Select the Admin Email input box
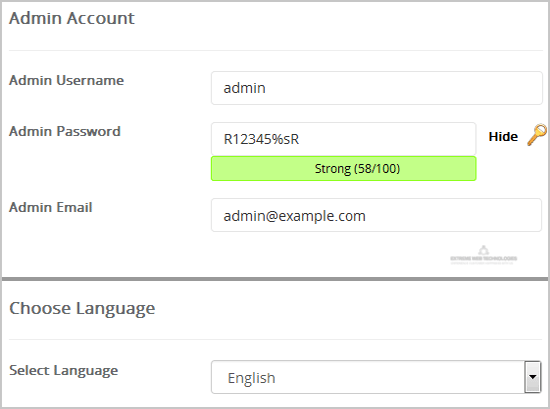550x409 pixels. (376, 215)
